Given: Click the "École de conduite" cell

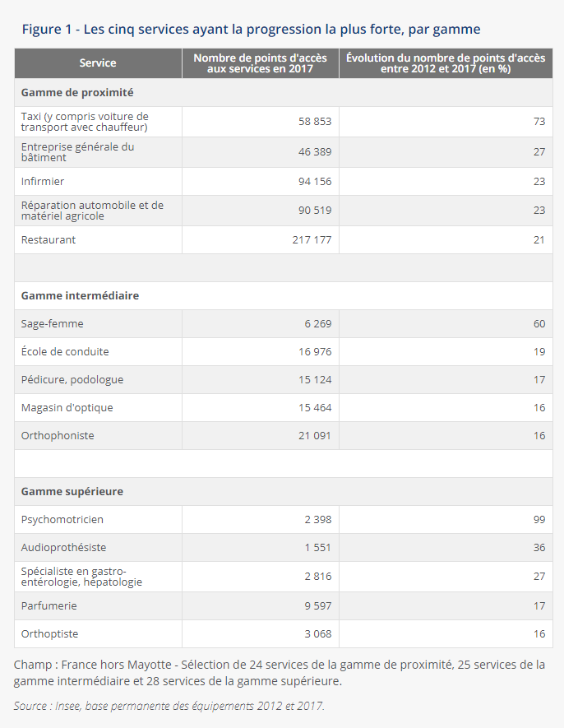Looking at the screenshot, I should click(x=65, y=352).
